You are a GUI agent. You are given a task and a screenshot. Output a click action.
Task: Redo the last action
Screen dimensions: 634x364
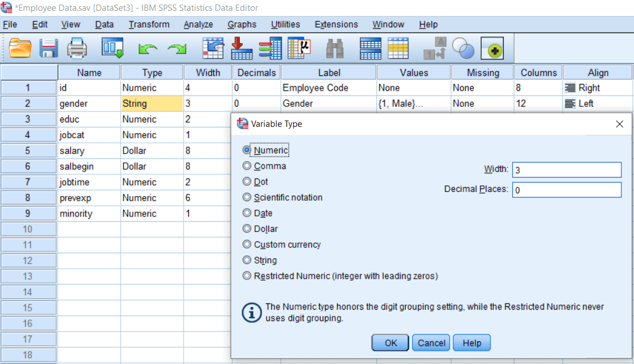[x=177, y=49]
